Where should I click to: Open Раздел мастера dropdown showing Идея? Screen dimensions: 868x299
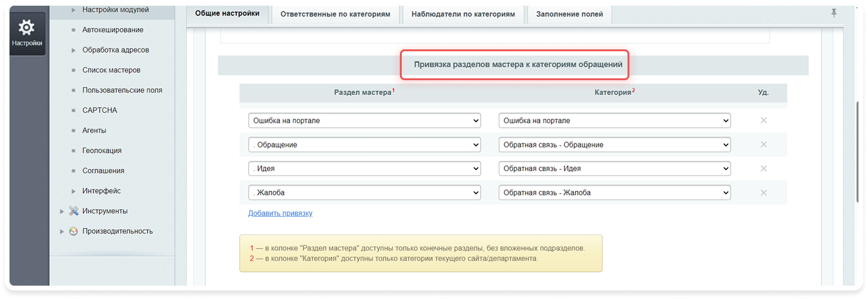point(364,168)
